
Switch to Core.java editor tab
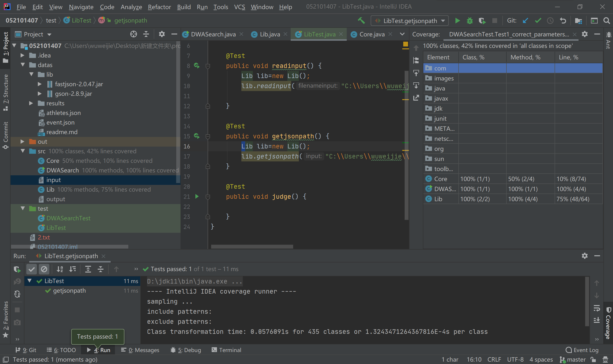click(x=371, y=34)
